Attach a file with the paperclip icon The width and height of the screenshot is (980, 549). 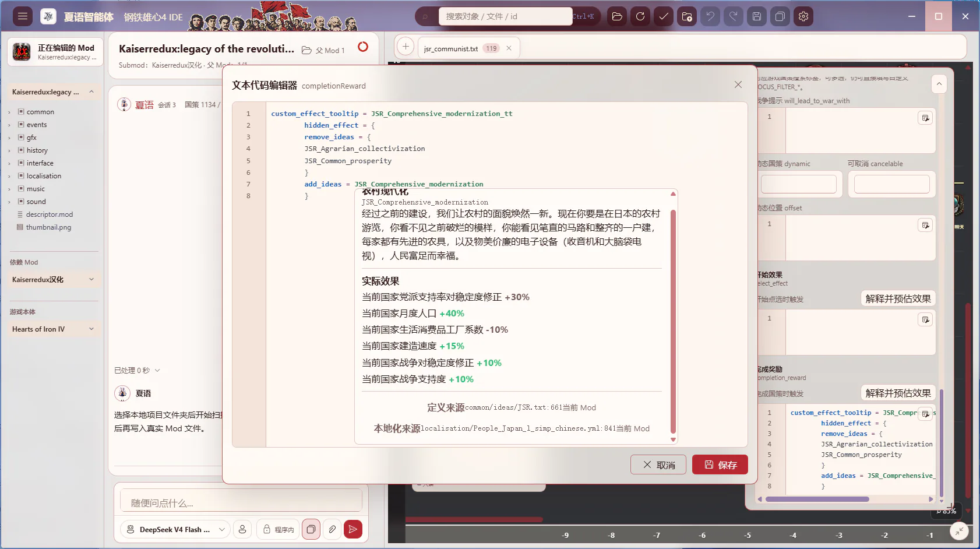pos(332,529)
